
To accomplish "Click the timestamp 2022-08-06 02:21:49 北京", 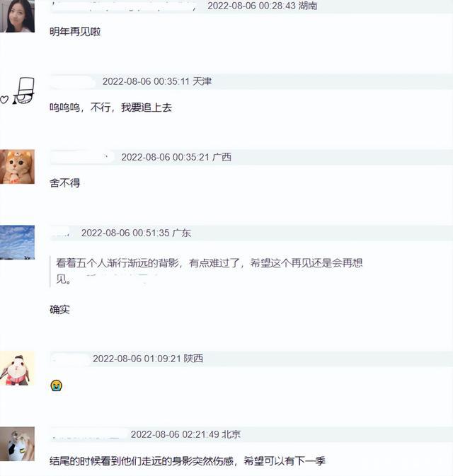I will point(185,434).
